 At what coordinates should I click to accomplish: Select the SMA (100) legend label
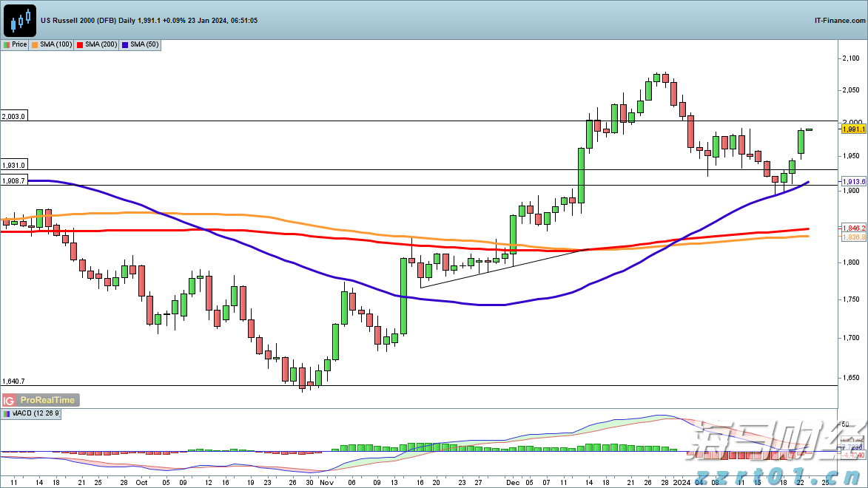point(56,45)
